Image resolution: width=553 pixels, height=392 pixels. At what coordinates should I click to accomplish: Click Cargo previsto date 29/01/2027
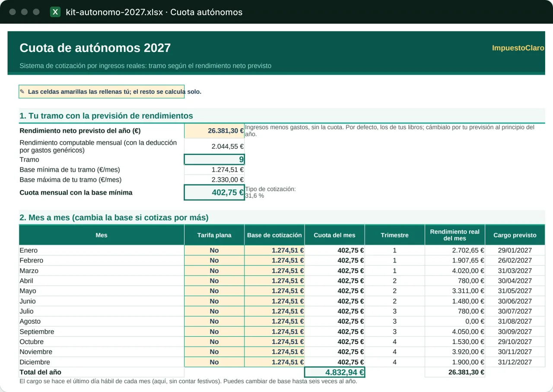[x=515, y=250]
